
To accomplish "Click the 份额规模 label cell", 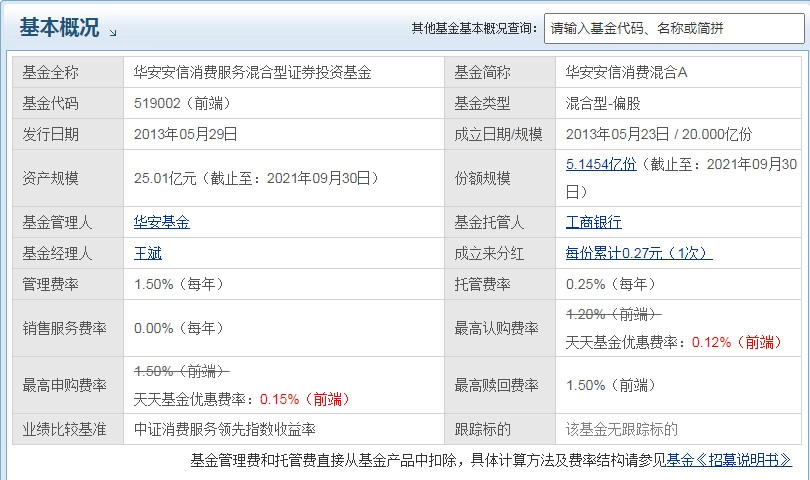I will click(500, 178).
